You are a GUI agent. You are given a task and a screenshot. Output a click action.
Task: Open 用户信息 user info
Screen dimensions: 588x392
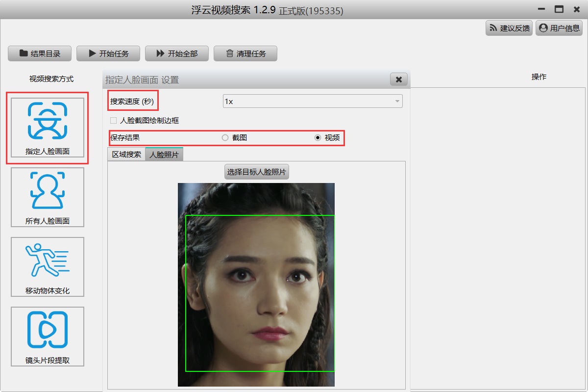tap(559, 28)
